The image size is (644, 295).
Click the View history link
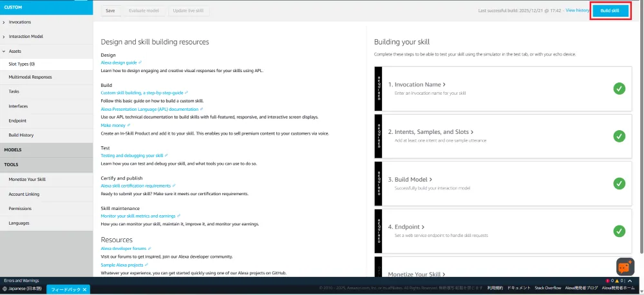tap(577, 10)
